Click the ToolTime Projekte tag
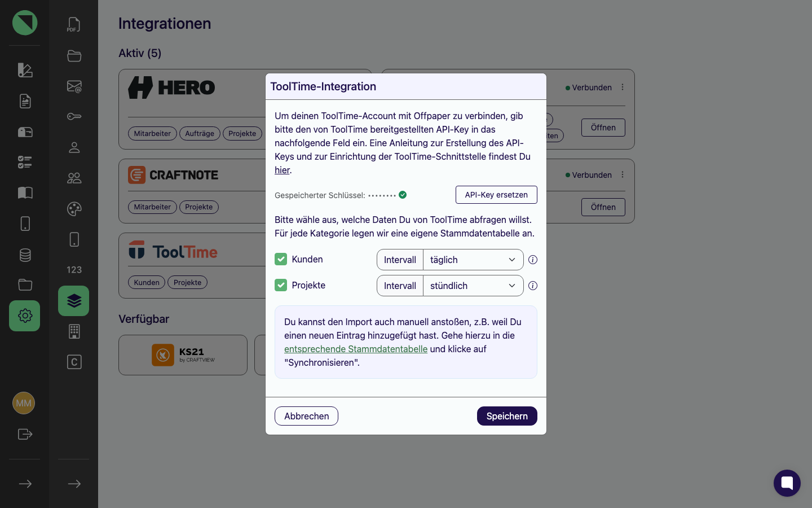 pyautogui.click(x=188, y=282)
